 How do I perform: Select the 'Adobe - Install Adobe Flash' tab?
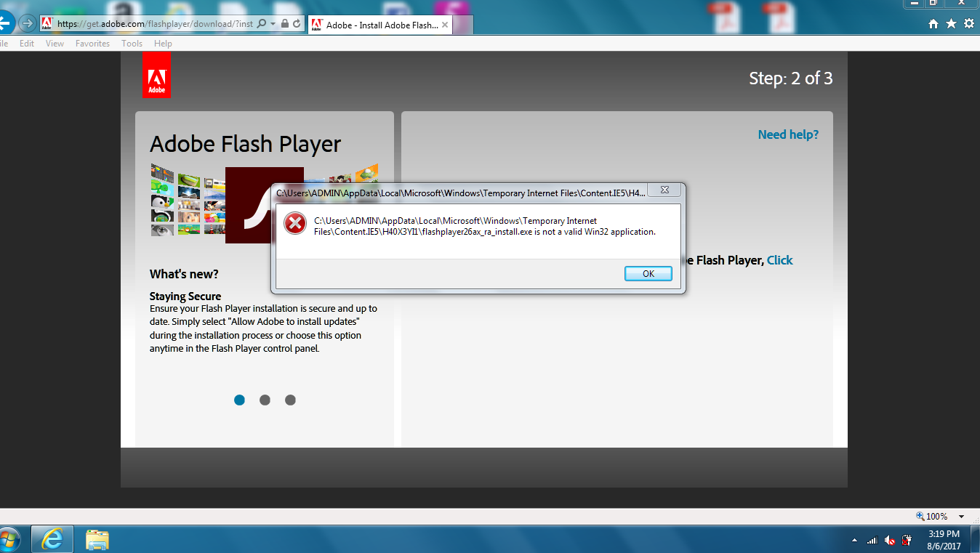pyautogui.click(x=382, y=25)
